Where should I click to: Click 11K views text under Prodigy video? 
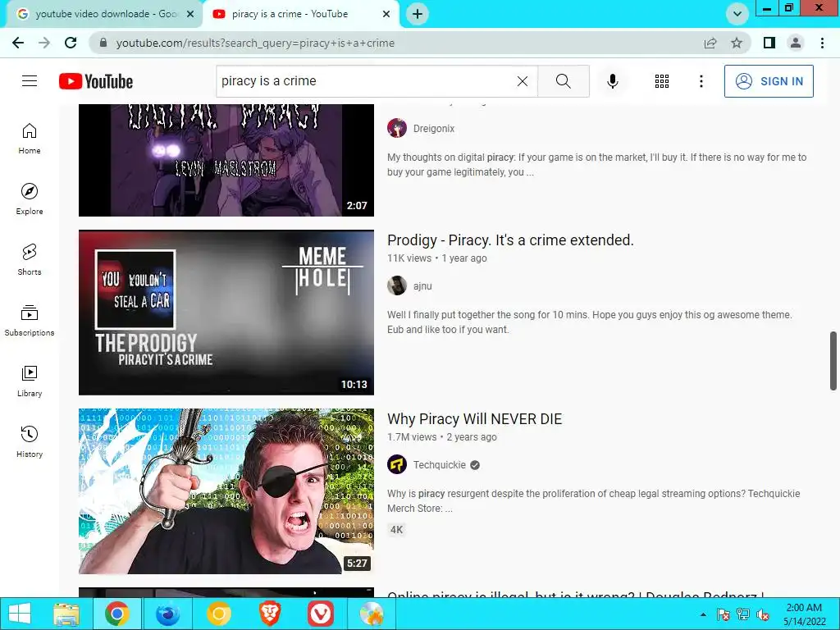[409, 258]
